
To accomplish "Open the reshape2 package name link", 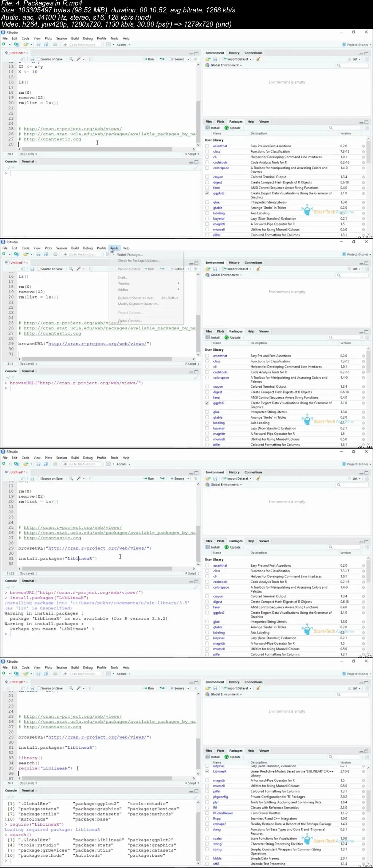I will 220,824.
